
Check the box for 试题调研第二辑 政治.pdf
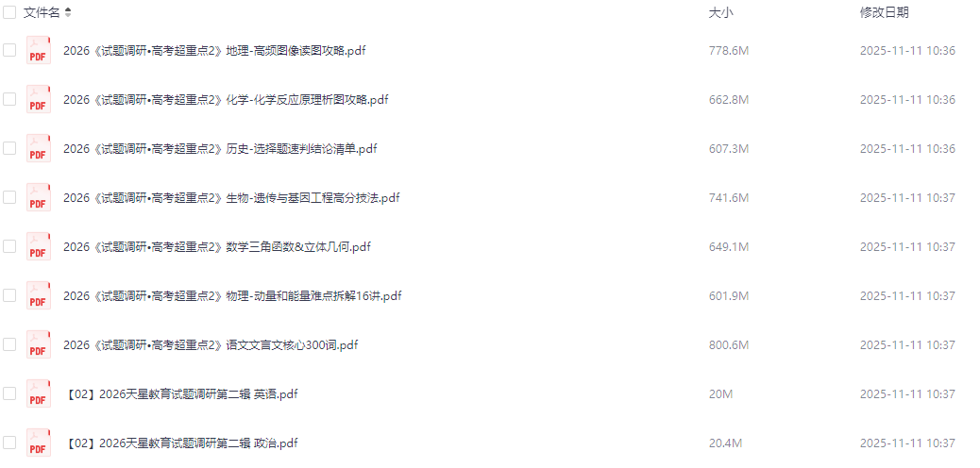tap(9, 443)
